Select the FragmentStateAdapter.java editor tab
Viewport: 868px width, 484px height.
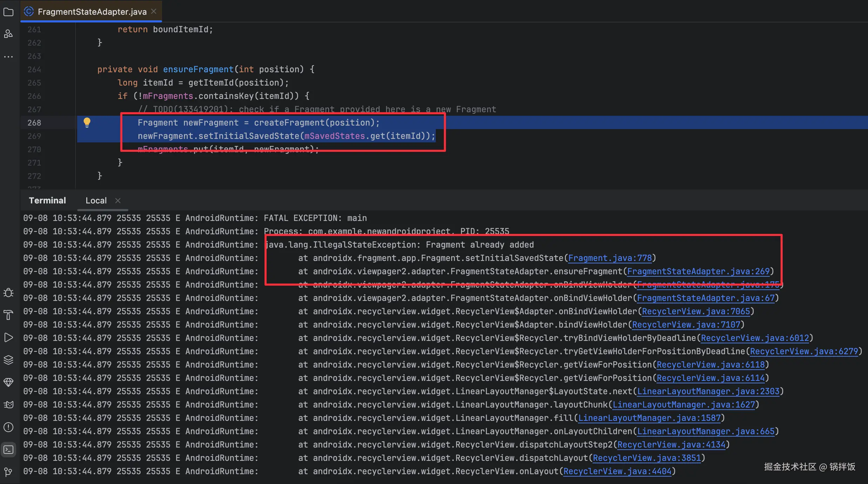click(x=92, y=12)
